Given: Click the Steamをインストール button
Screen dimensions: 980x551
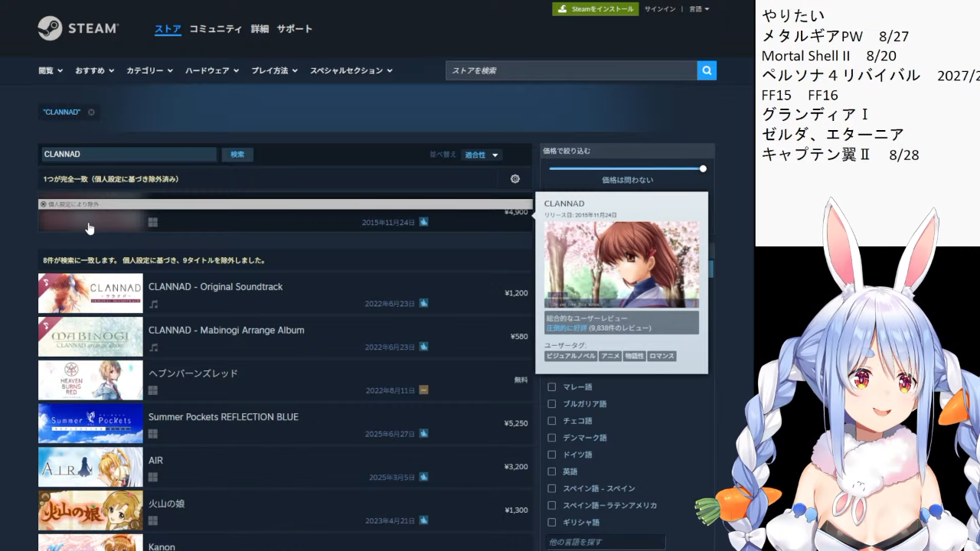Looking at the screenshot, I should pos(596,9).
